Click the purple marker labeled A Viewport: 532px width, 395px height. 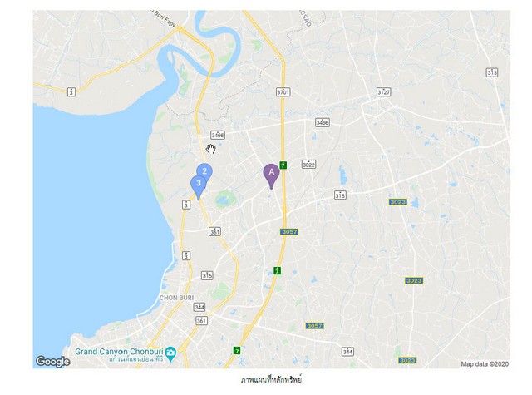[271, 175]
